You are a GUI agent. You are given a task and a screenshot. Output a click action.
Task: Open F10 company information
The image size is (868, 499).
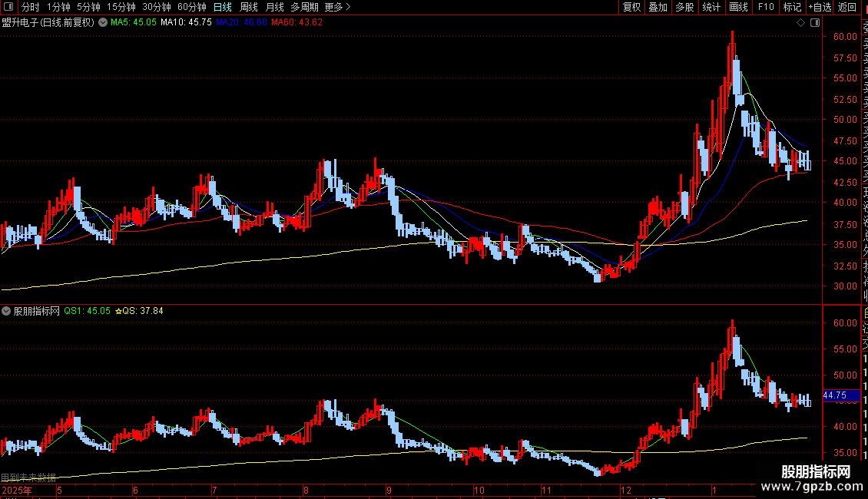[x=766, y=7]
